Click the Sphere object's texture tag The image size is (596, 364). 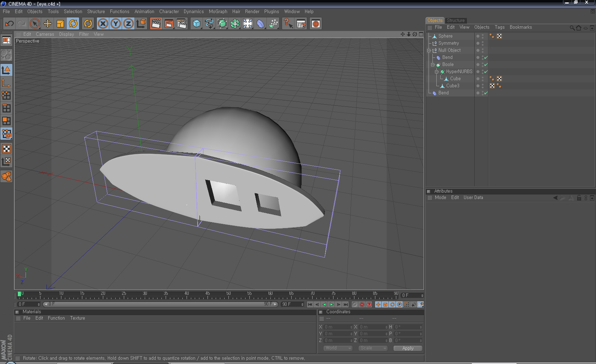[x=499, y=36]
